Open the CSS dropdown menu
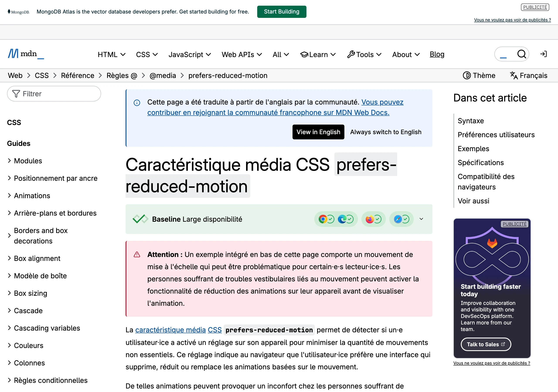Viewport: 558px width, 392px height. [x=147, y=54]
